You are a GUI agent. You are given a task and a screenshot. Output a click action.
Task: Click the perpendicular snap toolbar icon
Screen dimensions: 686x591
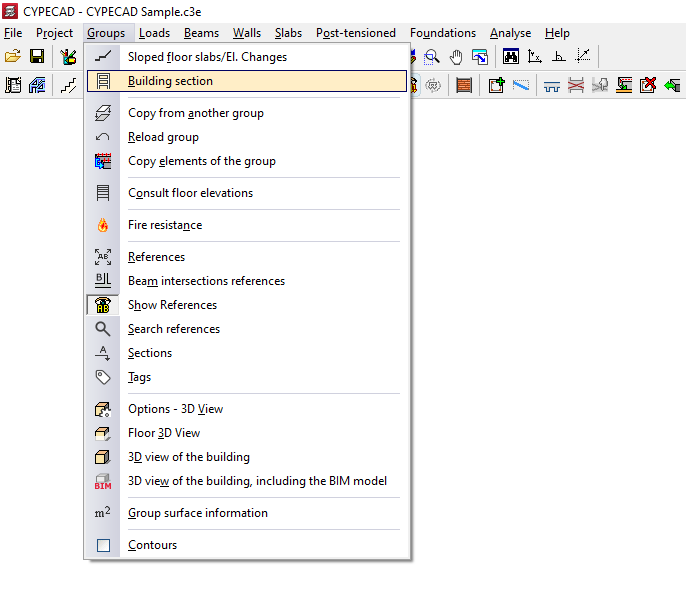559,57
